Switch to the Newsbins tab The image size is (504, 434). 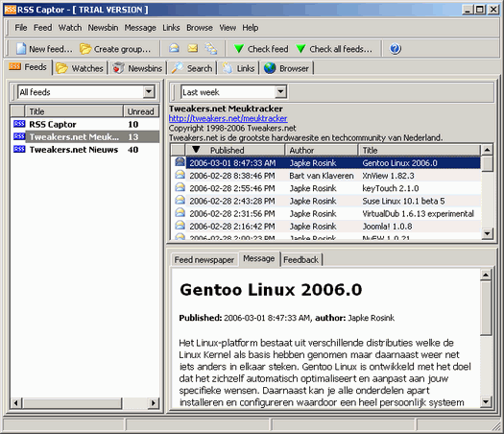137,68
